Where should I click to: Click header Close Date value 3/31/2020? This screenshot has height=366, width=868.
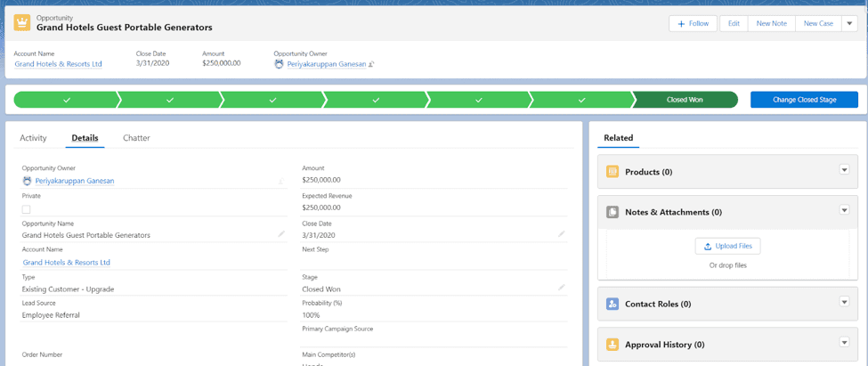[152, 63]
